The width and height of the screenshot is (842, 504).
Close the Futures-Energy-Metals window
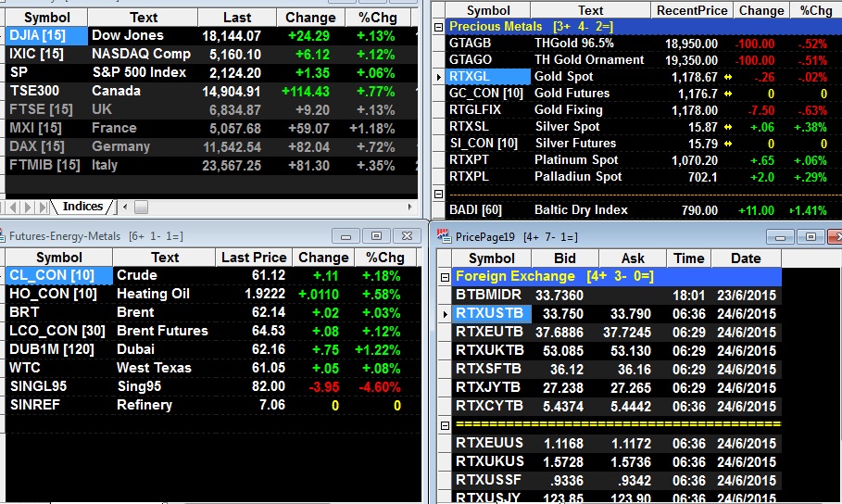click(408, 236)
